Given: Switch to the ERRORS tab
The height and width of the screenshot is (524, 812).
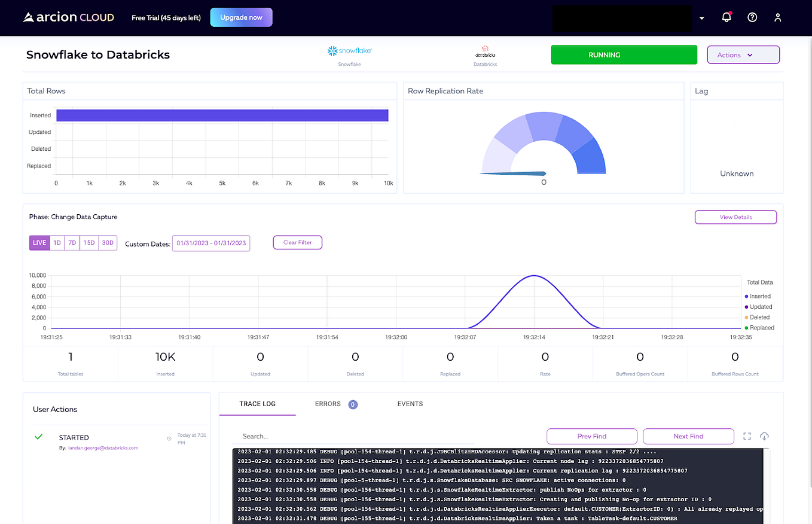Looking at the screenshot, I should coord(328,404).
